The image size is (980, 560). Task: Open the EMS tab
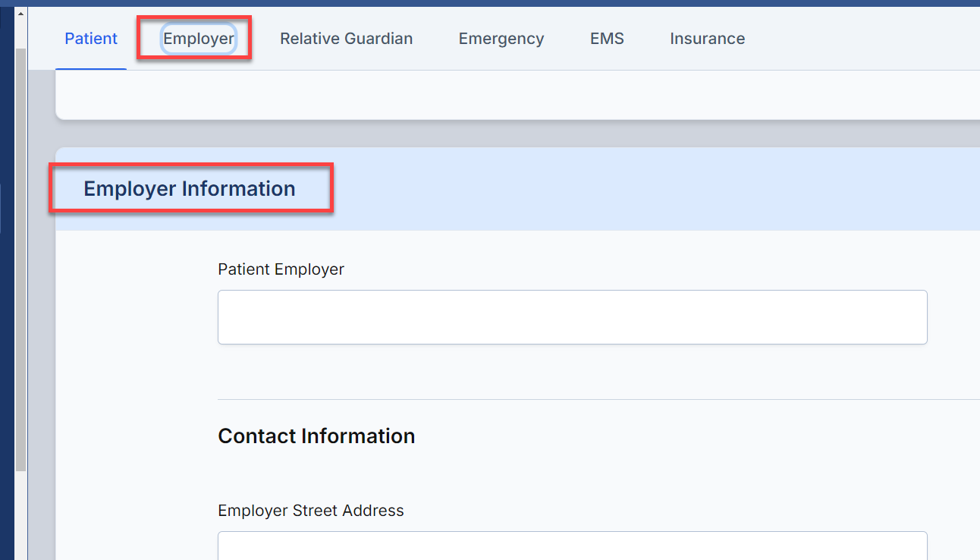(x=607, y=39)
